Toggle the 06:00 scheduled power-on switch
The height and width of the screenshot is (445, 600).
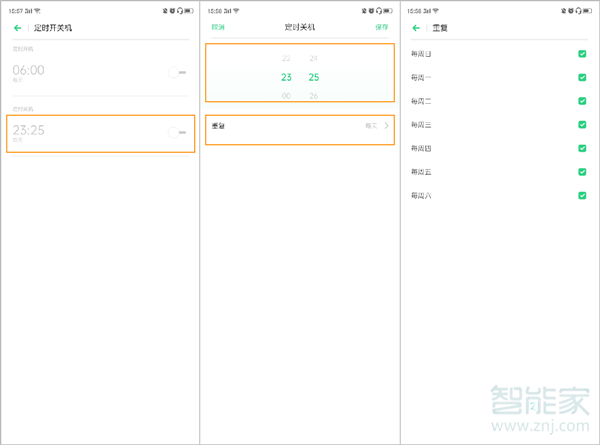[x=179, y=72]
